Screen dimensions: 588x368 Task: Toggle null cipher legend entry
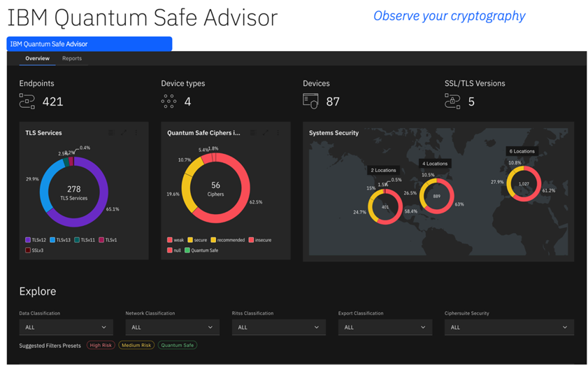174,250
